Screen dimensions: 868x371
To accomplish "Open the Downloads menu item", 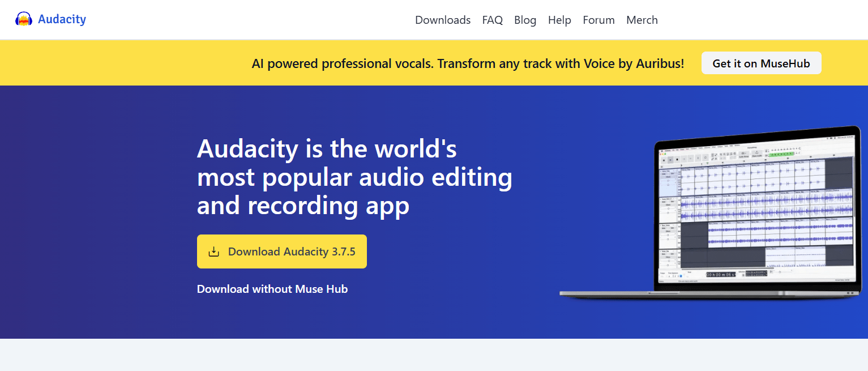I will click(x=443, y=20).
